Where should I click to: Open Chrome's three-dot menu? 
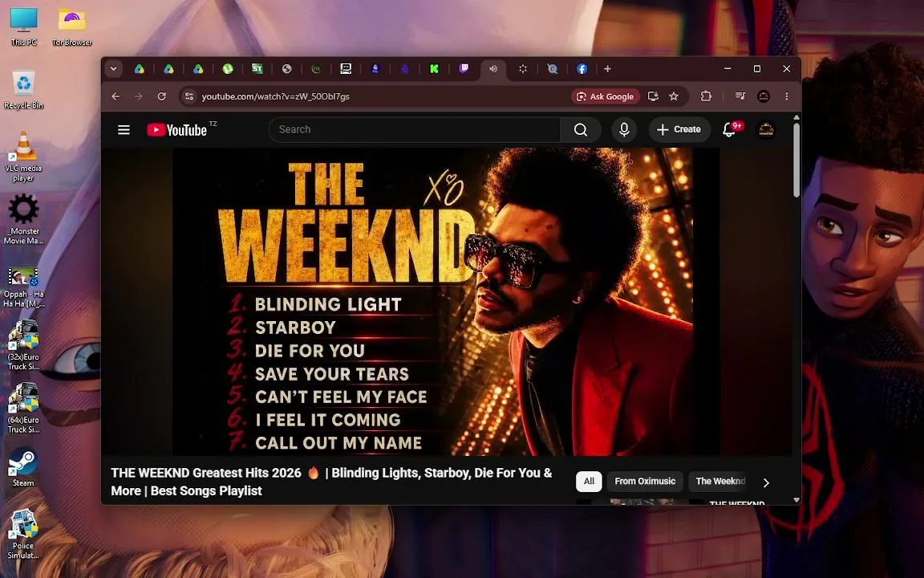(787, 96)
